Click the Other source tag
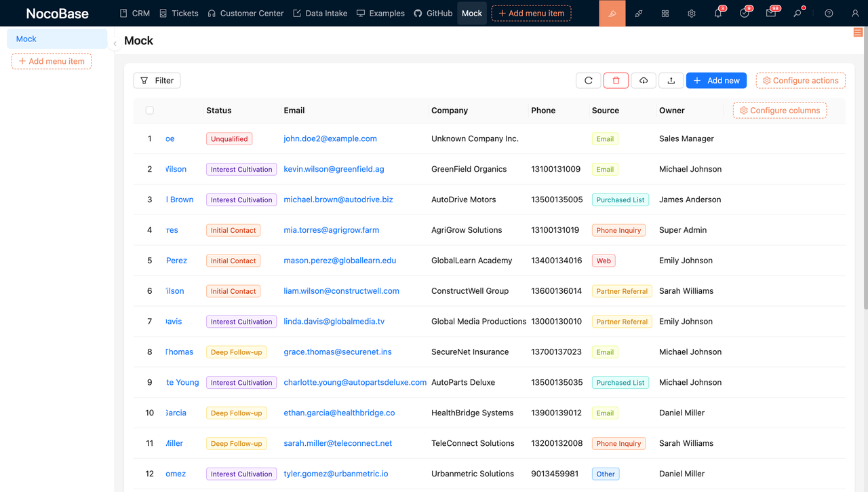The image size is (868, 492). (x=606, y=474)
